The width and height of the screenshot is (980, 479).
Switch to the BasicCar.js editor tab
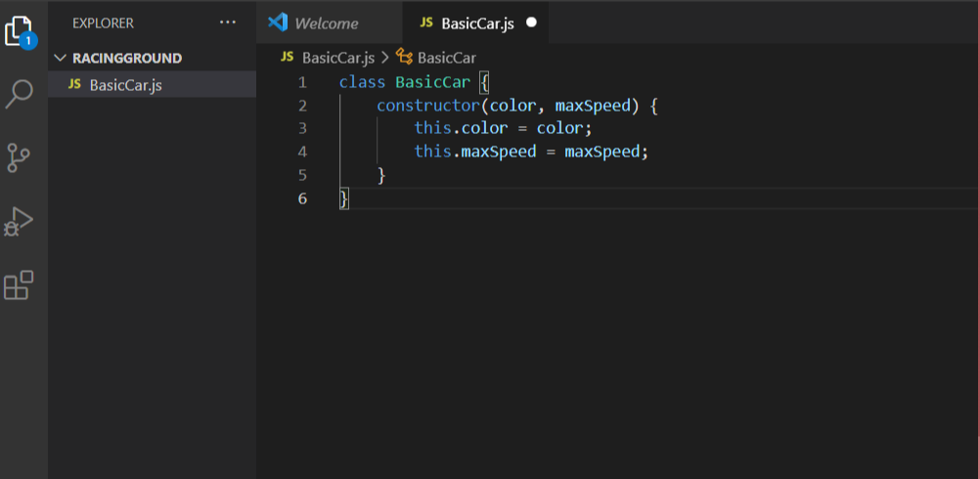coord(477,23)
